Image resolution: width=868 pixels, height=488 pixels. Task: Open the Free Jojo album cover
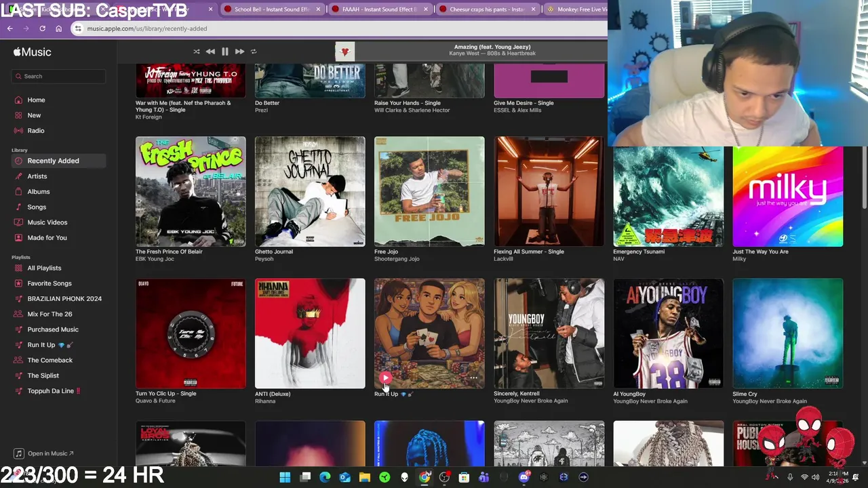pyautogui.click(x=429, y=191)
